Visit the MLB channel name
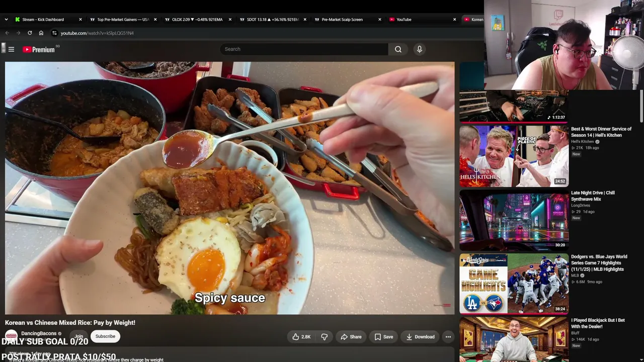The image size is (644, 362). 575,276
